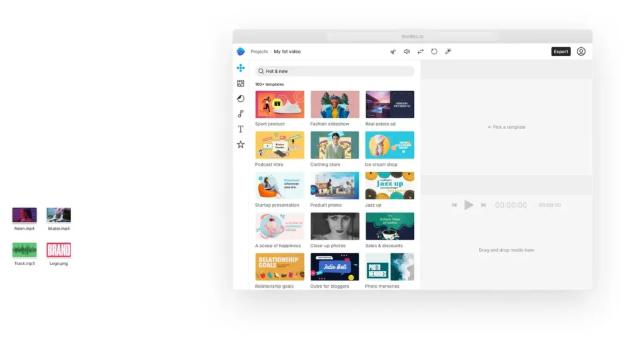Select the Neon.mp4 file on desktop
644x338 pixels.
pyautogui.click(x=25, y=215)
